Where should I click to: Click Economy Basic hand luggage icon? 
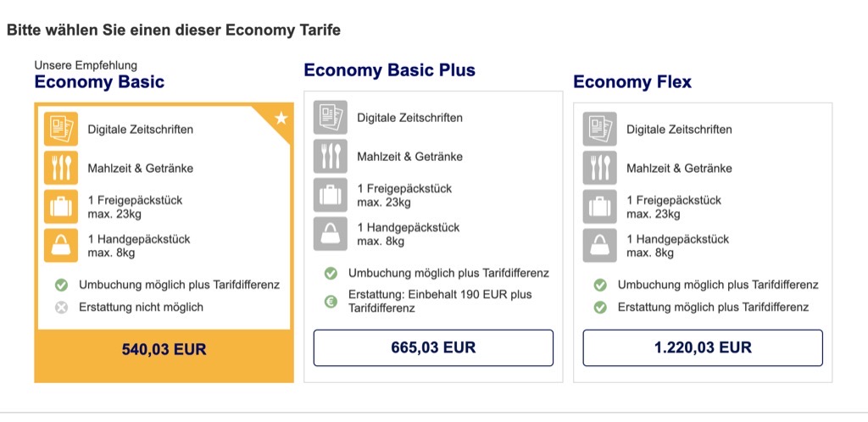point(61,245)
